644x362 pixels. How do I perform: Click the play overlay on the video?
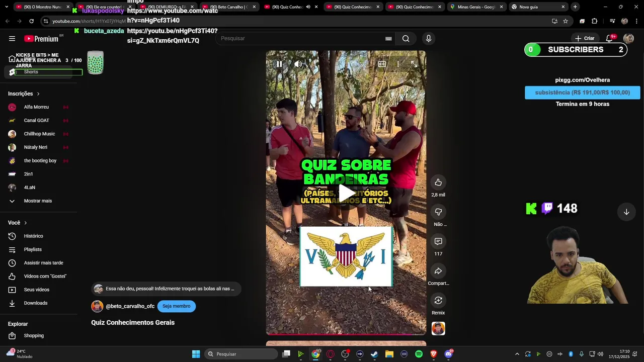click(346, 194)
